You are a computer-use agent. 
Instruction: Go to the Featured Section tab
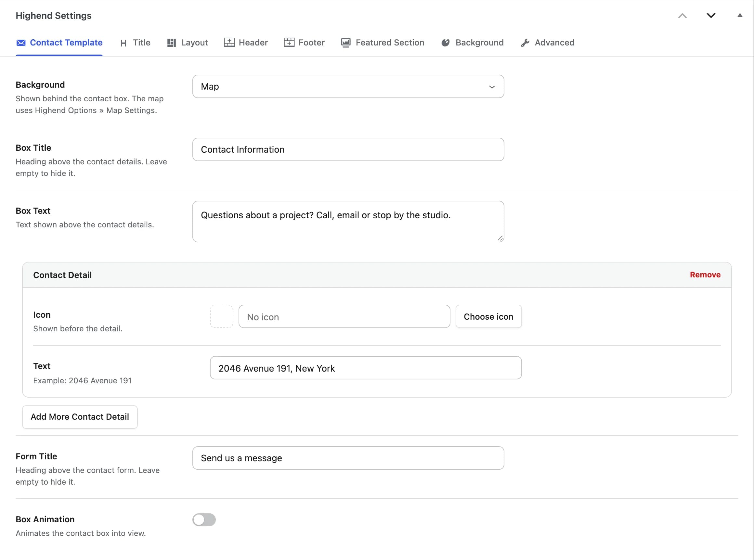[x=383, y=43]
